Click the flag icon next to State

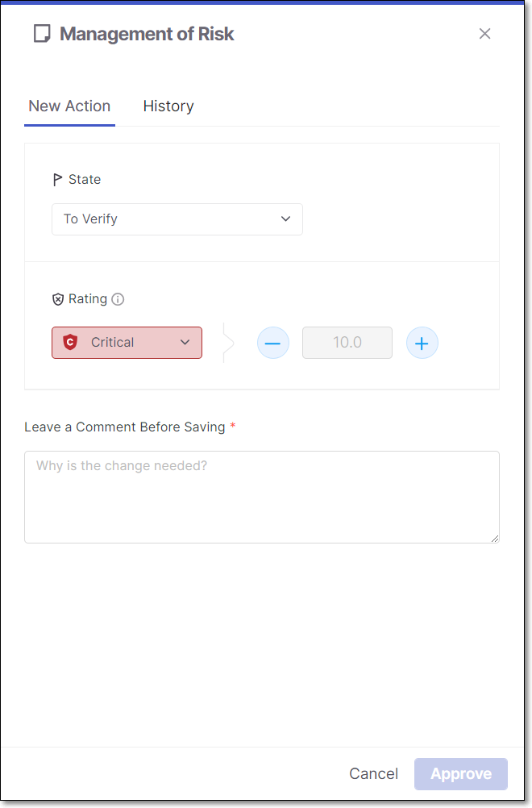click(58, 179)
